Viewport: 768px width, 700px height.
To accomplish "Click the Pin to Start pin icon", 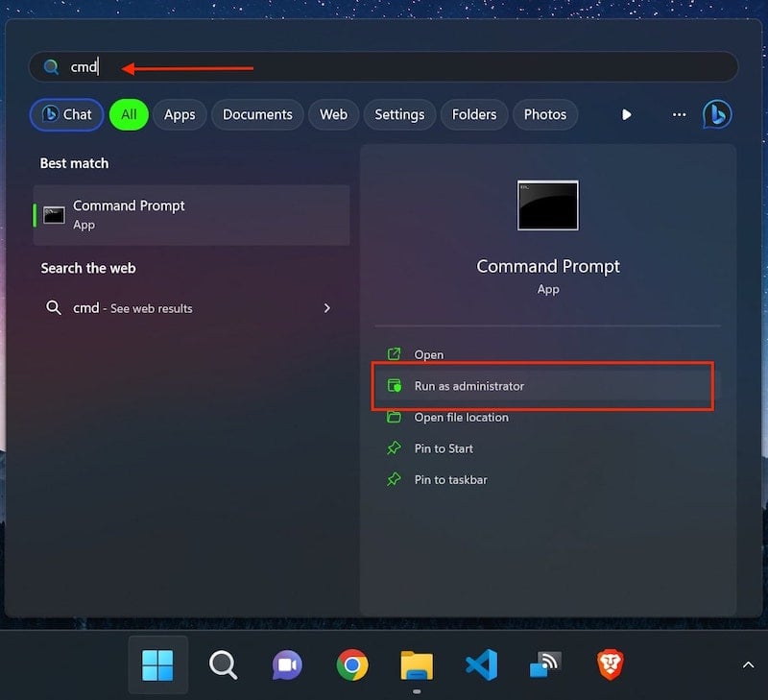I will point(394,447).
